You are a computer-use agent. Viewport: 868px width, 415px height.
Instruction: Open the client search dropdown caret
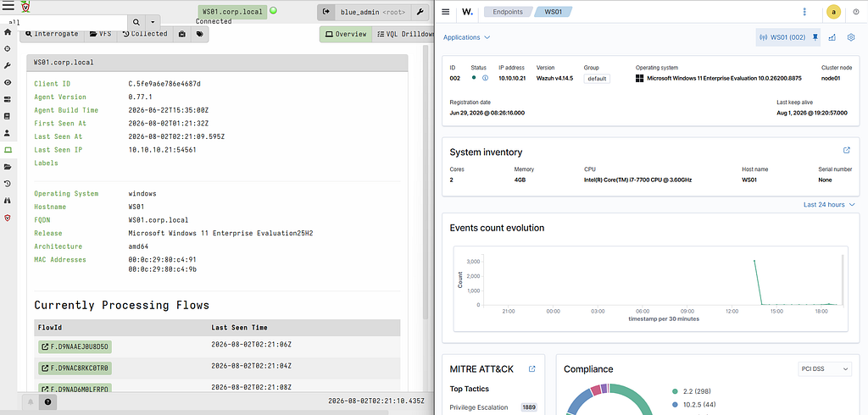point(153,22)
